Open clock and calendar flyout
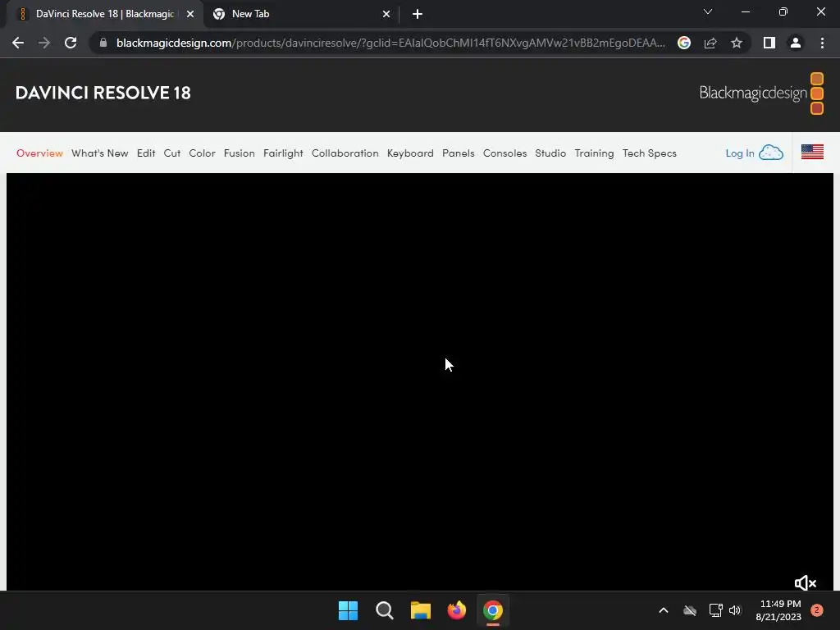This screenshot has height=630, width=840. (778, 610)
